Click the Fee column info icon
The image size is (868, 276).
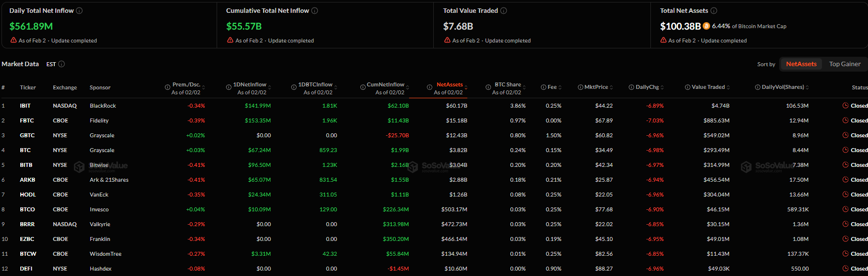(543, 87)
